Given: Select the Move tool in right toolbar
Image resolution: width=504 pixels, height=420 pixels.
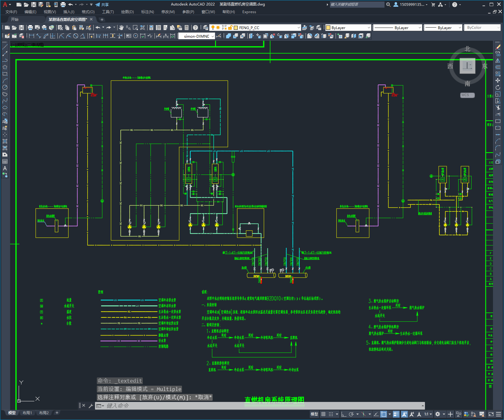Looking at the screenshot, I should point(498,81).
